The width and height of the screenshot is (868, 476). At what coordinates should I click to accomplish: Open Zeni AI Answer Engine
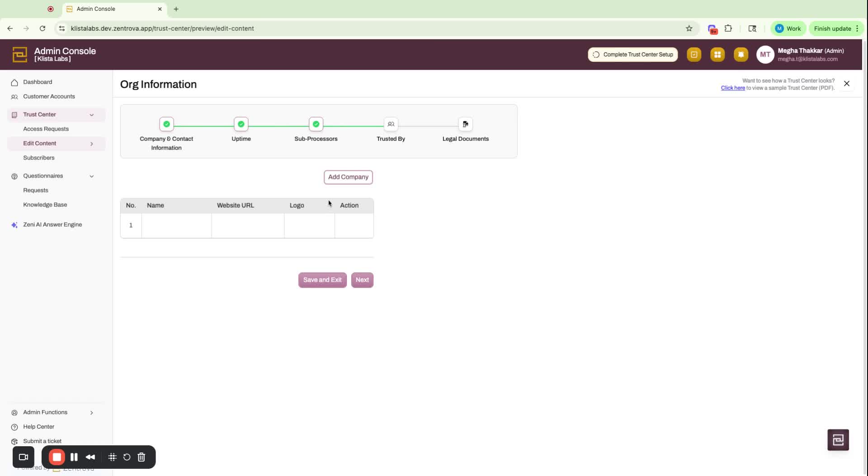[x=52, y=225]
